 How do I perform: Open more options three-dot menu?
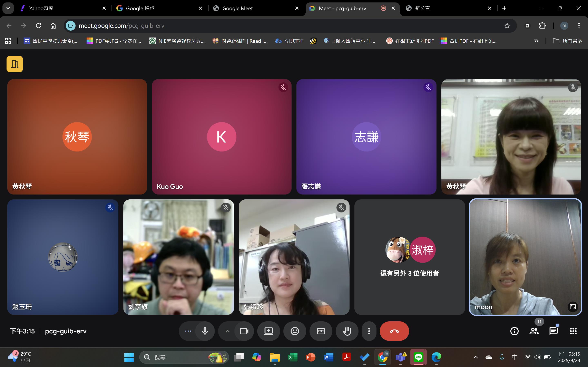click(x=369, y=331)
